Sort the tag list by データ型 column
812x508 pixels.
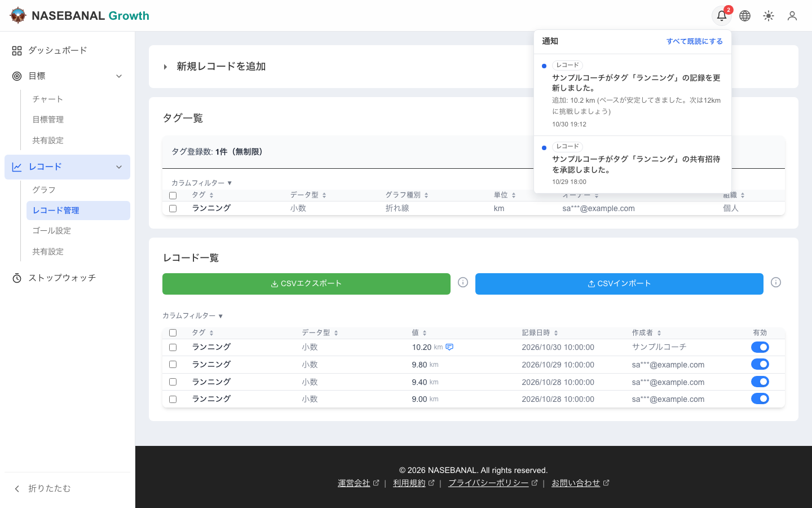tap(308, 195)
